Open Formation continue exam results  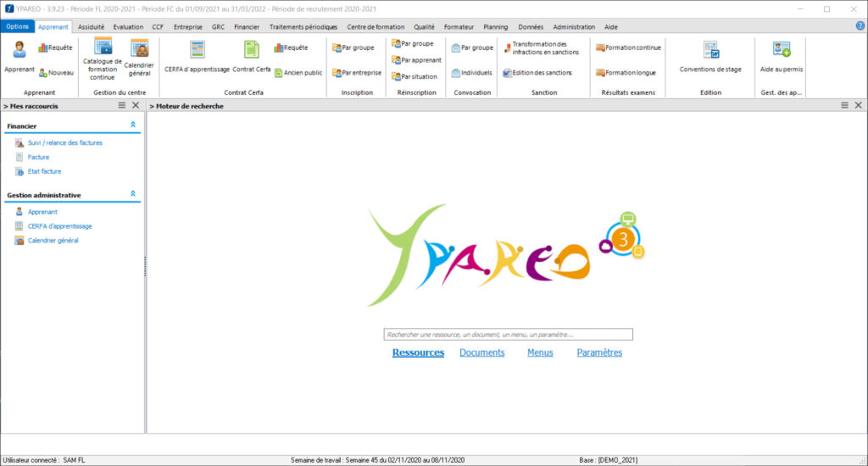click(628, 47)
